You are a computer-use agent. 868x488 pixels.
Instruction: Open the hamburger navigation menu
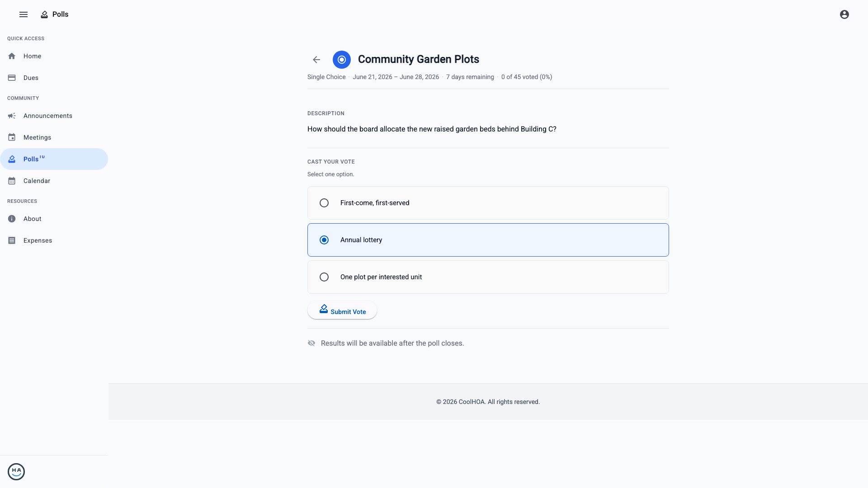click(x=24, y=14)
